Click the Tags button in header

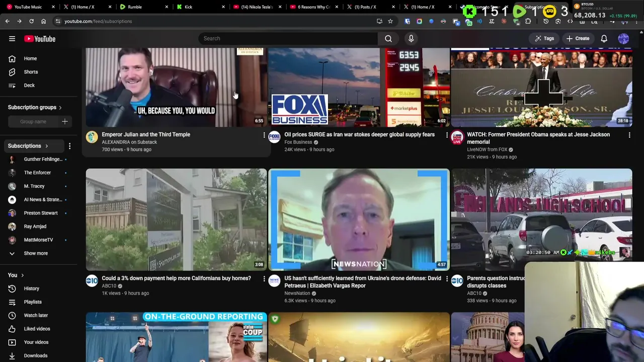pos(544,39)
